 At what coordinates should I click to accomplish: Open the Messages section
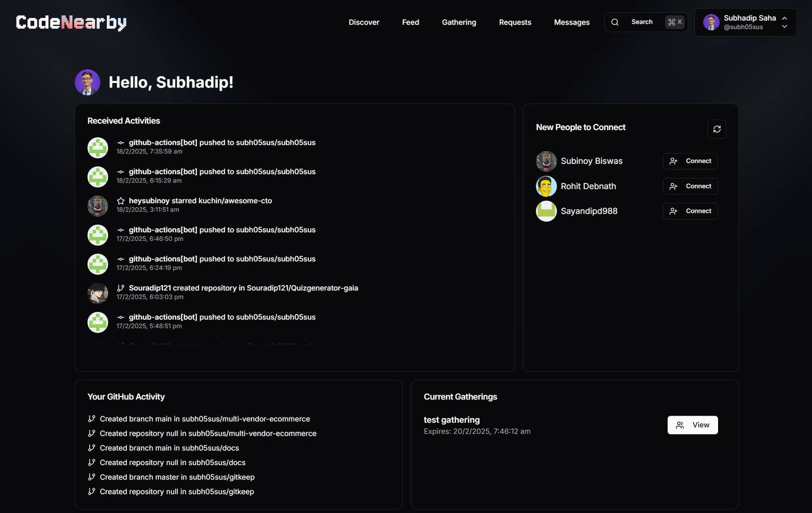click(571, 22)
